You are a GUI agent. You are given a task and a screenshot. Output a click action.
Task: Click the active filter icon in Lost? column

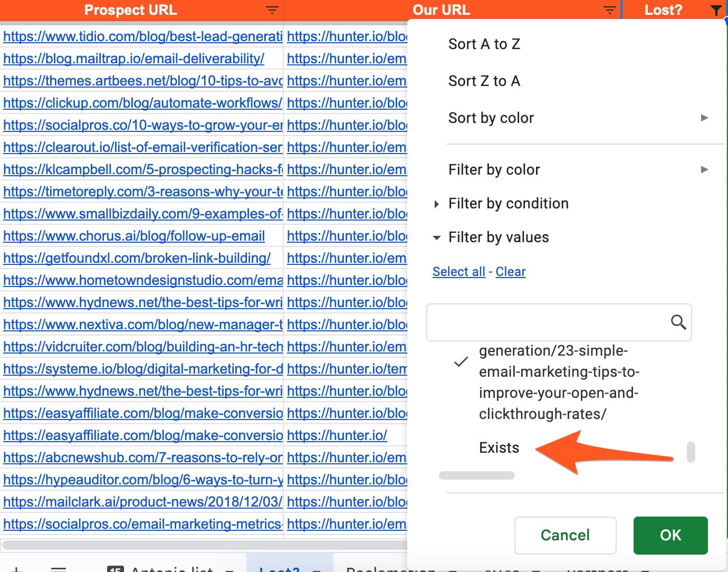coord(716,10)
